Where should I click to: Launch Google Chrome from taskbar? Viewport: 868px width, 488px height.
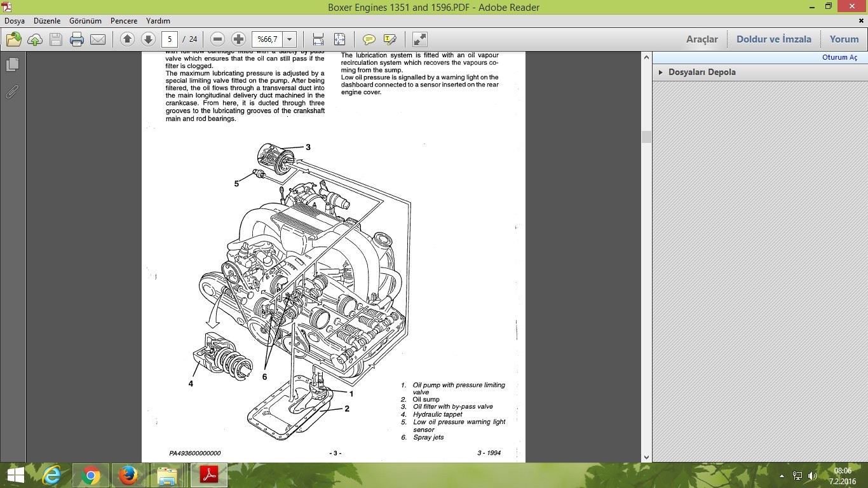coord(90,475)
